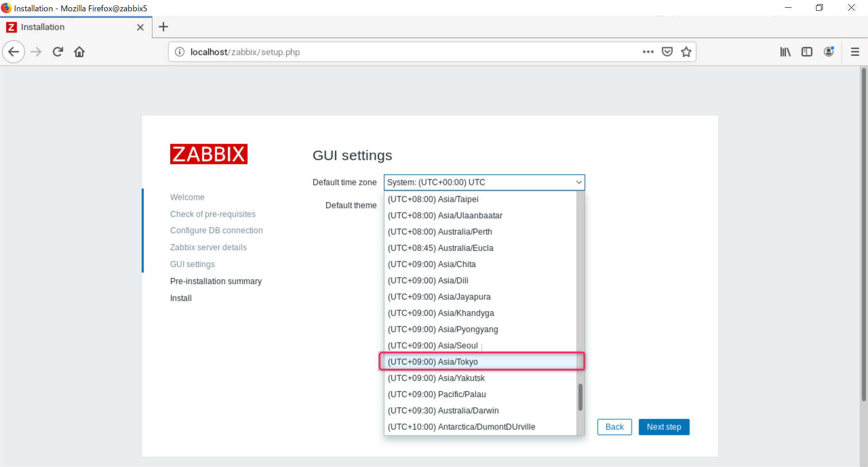Toggle the sidebar icon in the toolbar
This screenshot has width=868, height=467.
(x=807, y=52)
